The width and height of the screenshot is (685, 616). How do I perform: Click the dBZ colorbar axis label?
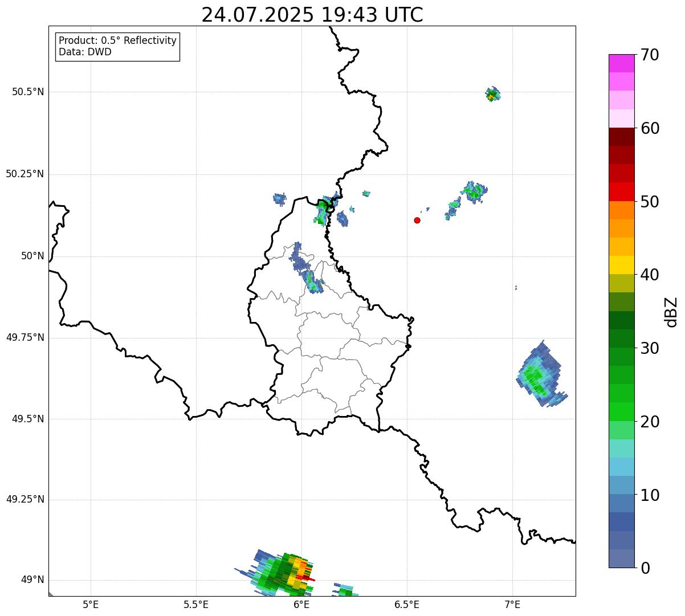click(x=671, y=312)
